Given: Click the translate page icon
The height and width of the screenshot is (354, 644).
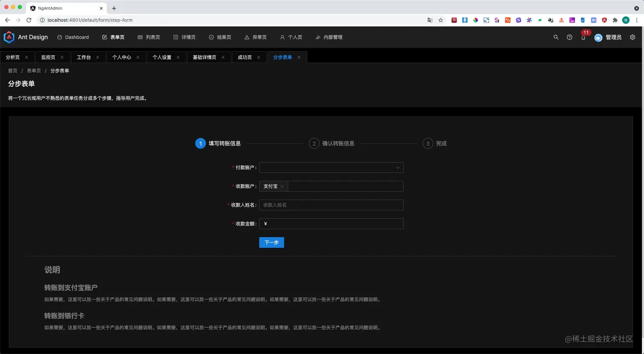Looking at the screenshot, I should coord(430,20).
